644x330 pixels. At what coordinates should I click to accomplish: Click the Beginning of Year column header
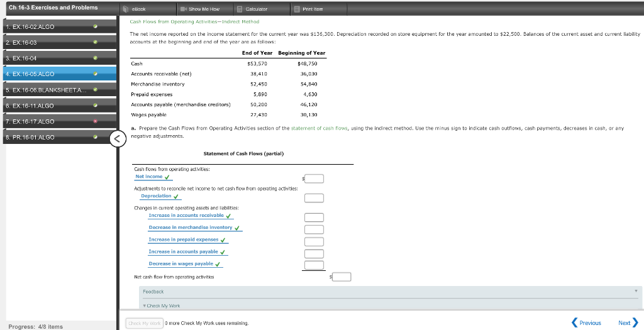coord(301,53)
